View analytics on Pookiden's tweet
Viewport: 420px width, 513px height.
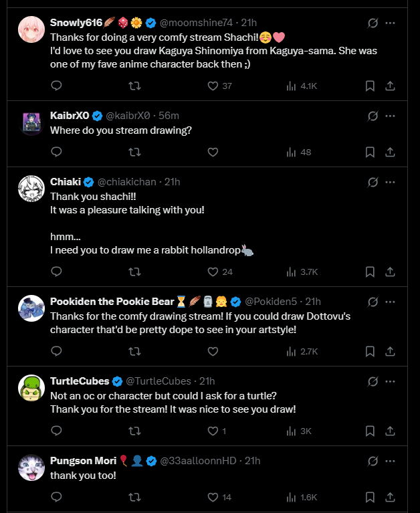pos(291,351)
